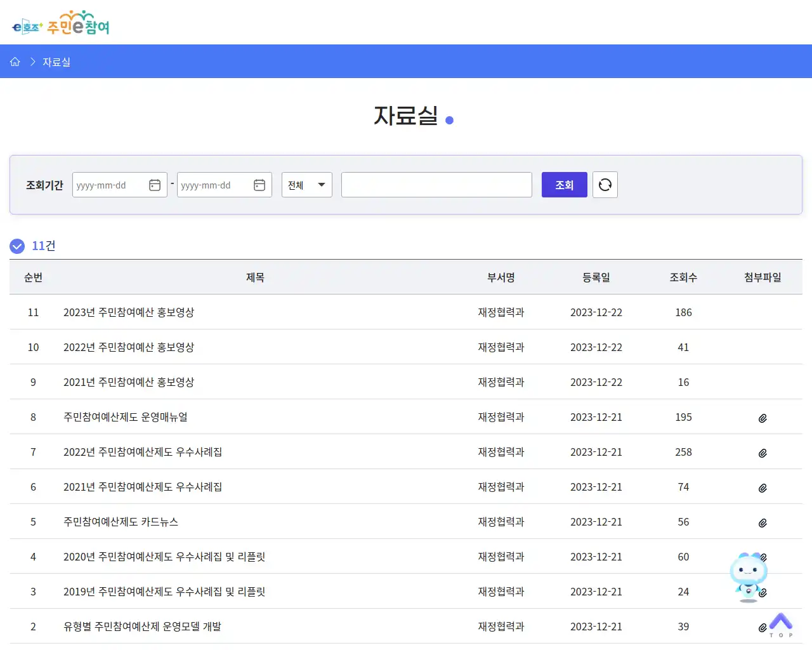Click the 순번 column header

pos(33,277)
